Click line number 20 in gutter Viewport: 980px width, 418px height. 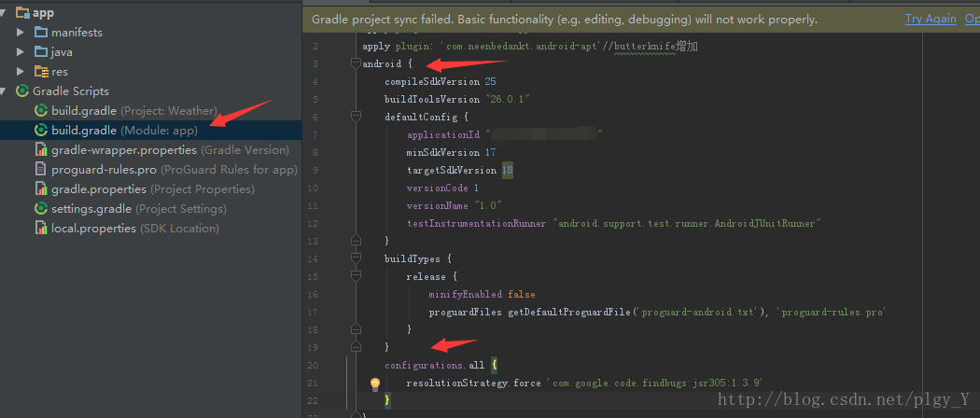pos(313,366)
